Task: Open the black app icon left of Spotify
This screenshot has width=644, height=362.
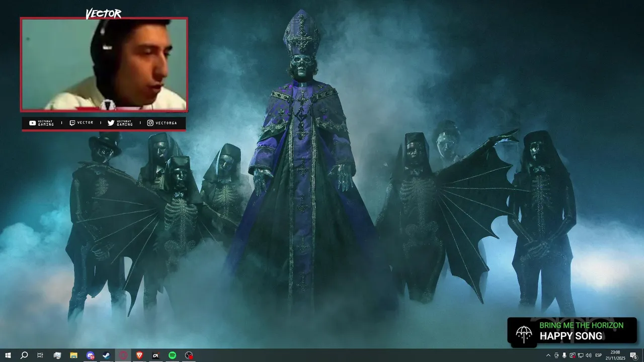Action: tap(155, 355)
